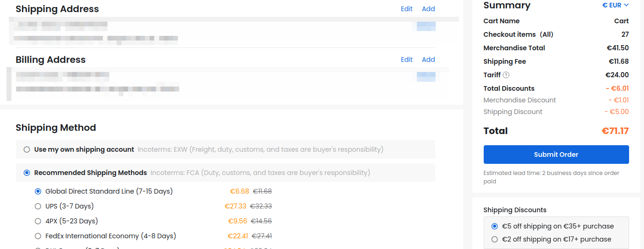
Task: Click the blue tag beside shipping address
Action: click(x=426, y=26)
